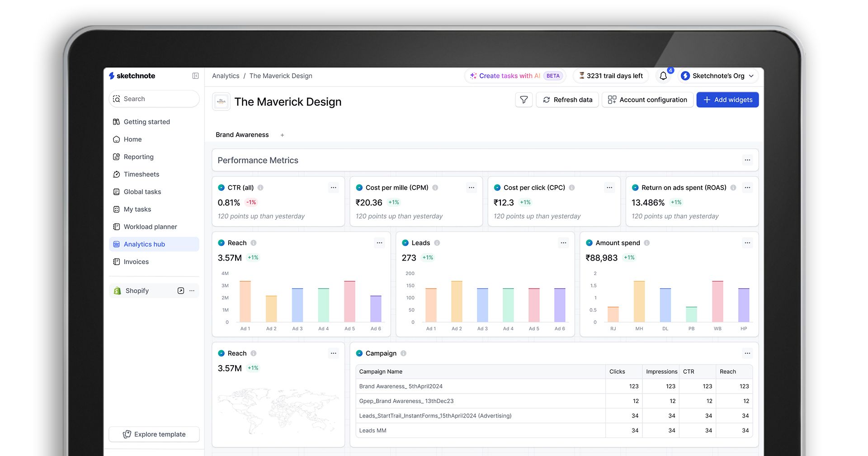Click the 13.486% ROAS value
The height and width of the screenshot is (456, 868).
pos(648,203)
